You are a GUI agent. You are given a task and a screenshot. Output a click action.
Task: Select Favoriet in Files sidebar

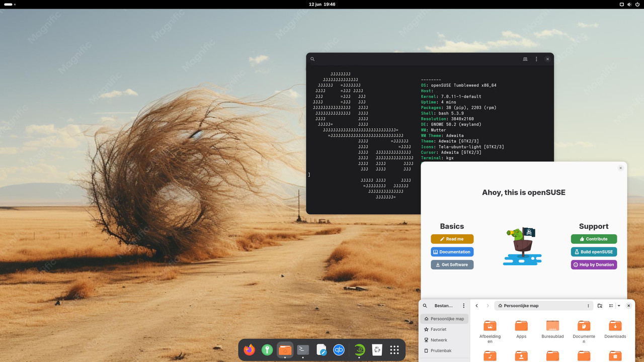click(x=444, y=329)
